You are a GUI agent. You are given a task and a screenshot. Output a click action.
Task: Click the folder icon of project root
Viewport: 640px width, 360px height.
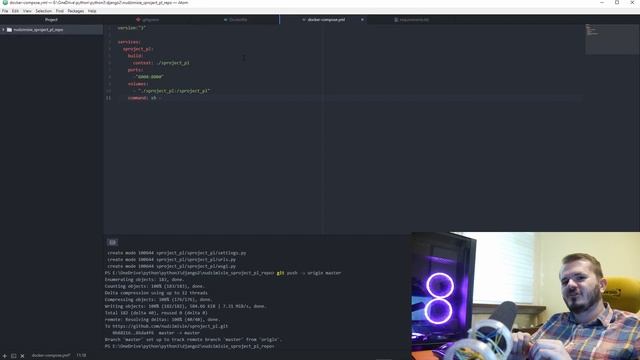tap(9, 30)
